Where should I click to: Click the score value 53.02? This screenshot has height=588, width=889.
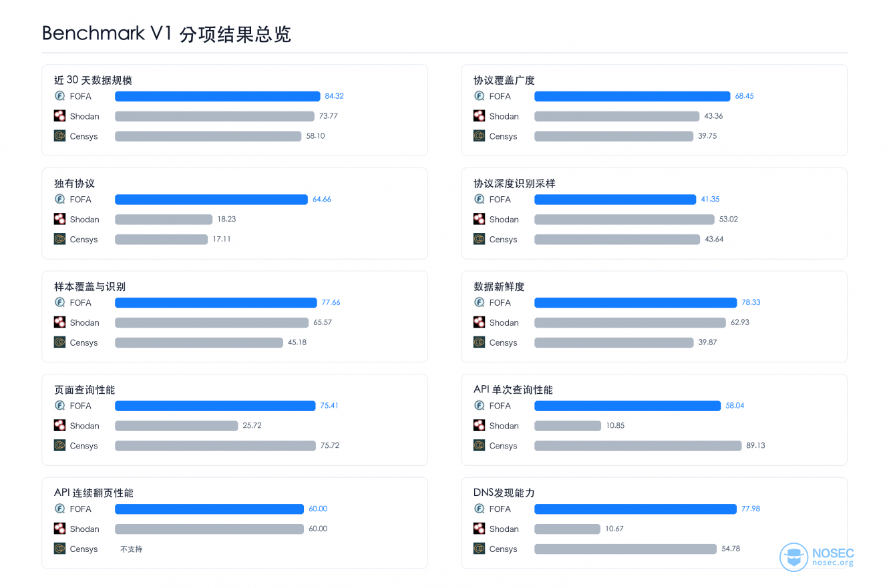(729, 219)
